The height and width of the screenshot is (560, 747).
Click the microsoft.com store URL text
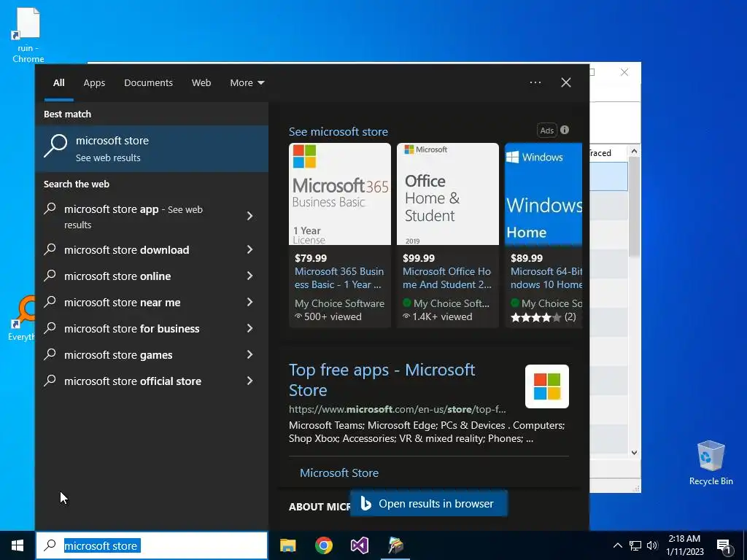398,409
